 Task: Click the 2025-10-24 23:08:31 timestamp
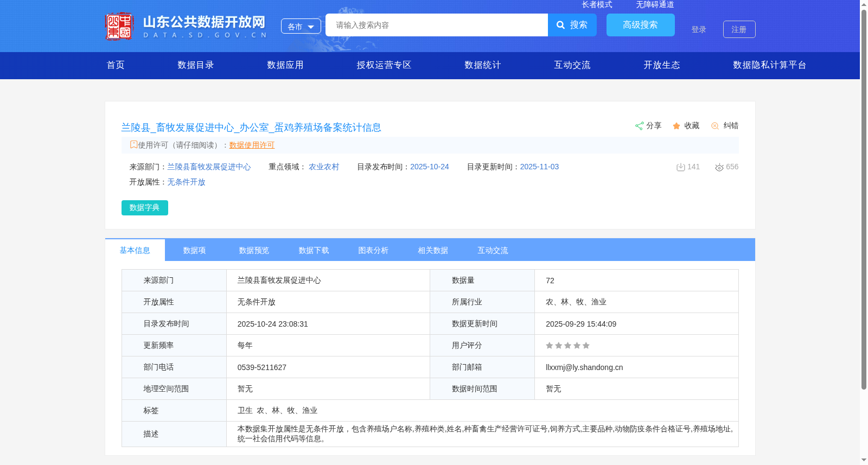point(273,324)
